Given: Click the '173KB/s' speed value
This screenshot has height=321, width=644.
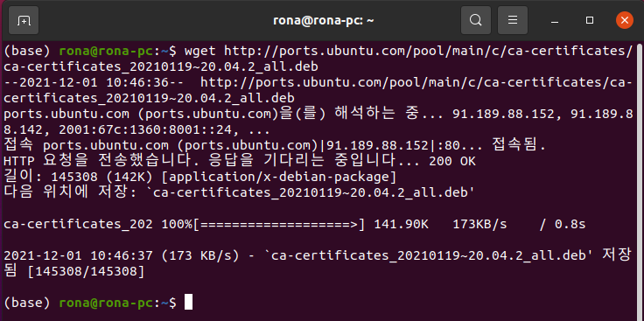Looking at the screenshot, I should pyautogui.click(x=479, y=225).
